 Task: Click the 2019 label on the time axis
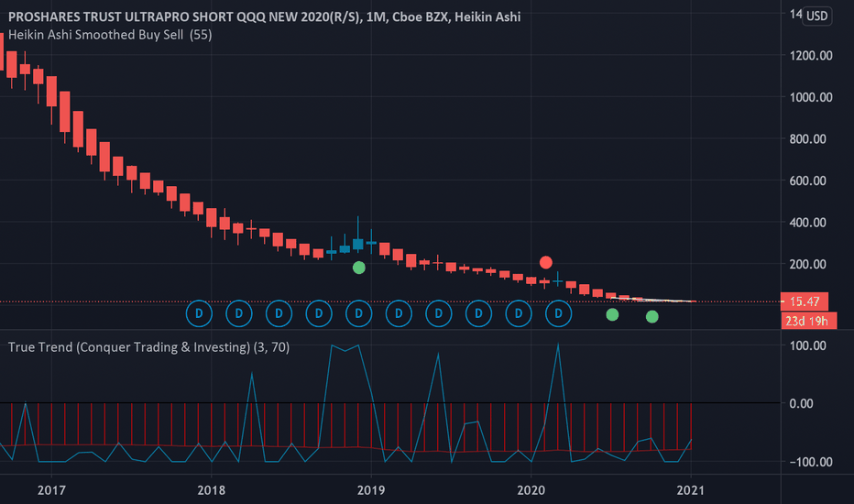(x=371, y=490)
